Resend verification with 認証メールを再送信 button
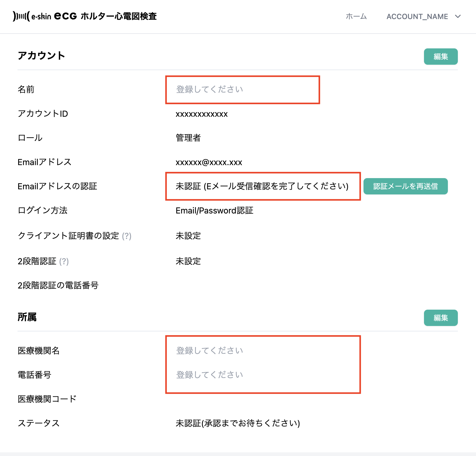 (x=405, y=186)
